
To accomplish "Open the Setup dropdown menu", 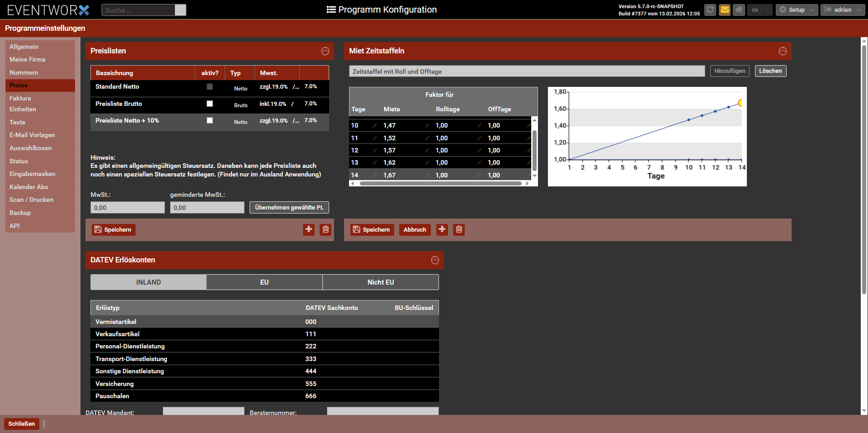I will [797, 10].
